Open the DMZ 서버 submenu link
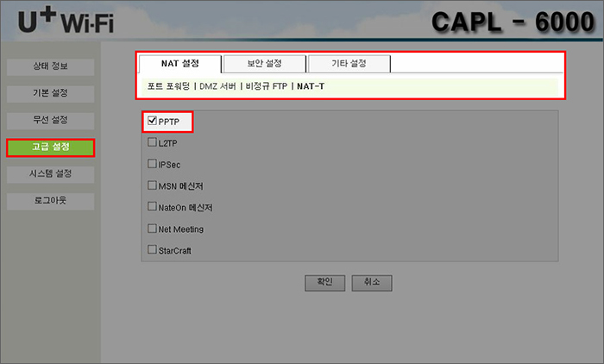604x364 pixels. pos(219,86)
